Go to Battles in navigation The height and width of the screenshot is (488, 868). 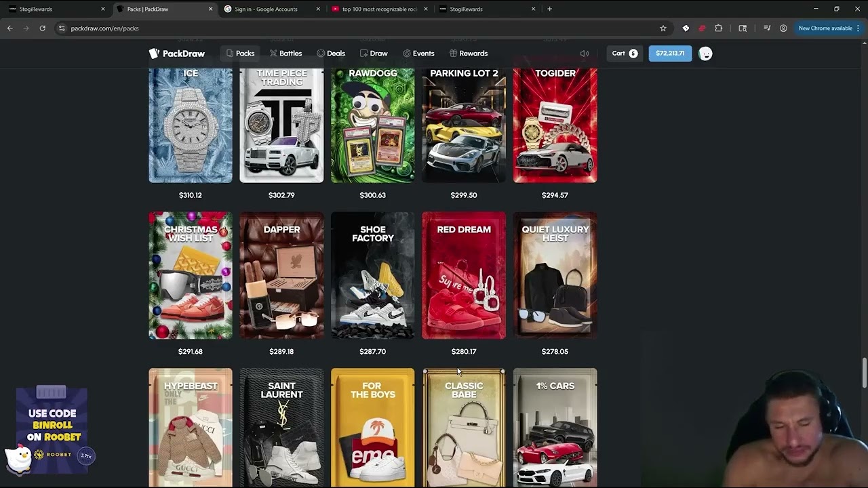coord(285,54)
